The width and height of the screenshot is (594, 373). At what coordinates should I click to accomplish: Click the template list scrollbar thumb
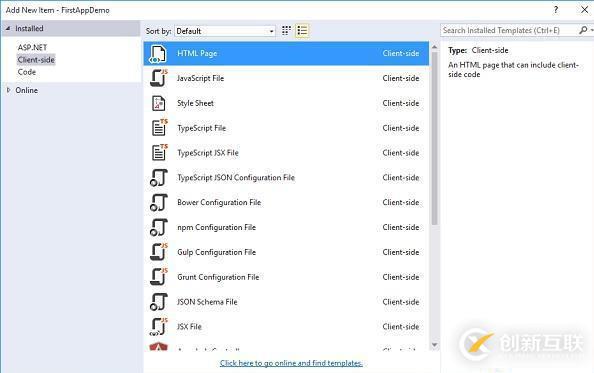click(435, 138)
